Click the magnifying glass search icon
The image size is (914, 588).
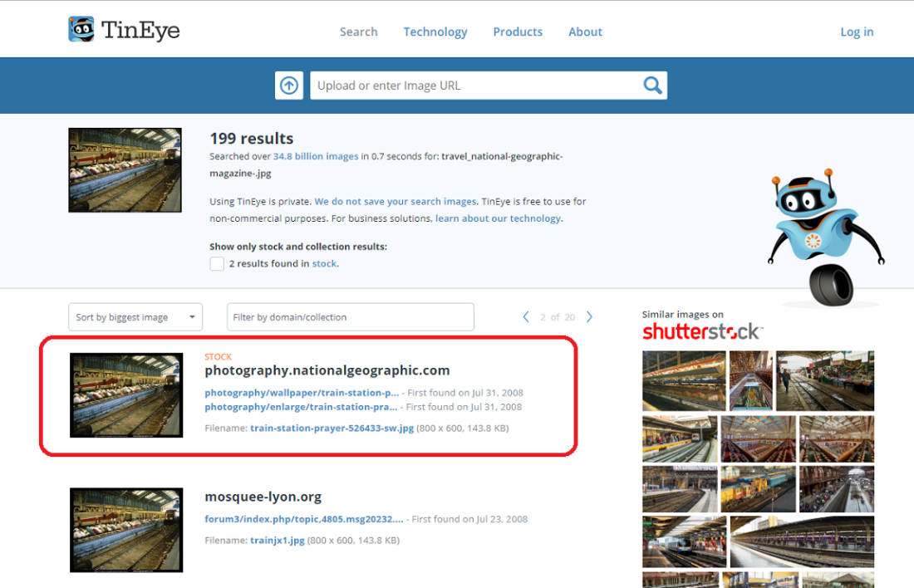[652, 86]
